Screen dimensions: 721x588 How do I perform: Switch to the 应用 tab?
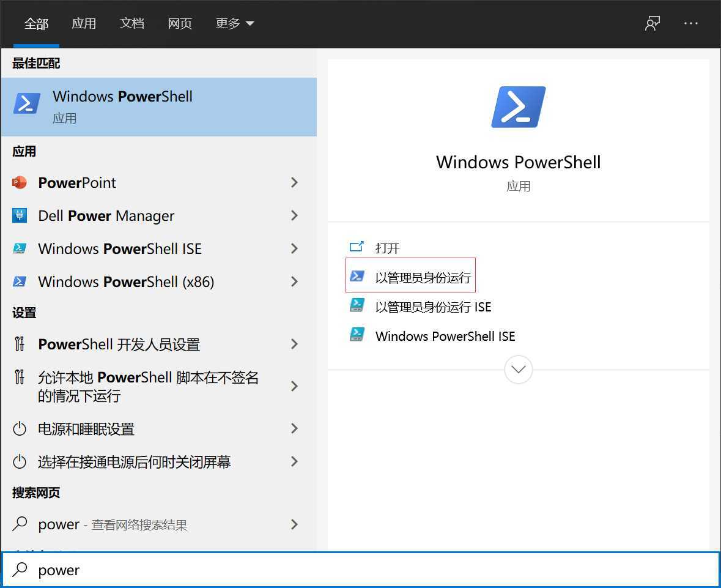click(x=84, y=23)
